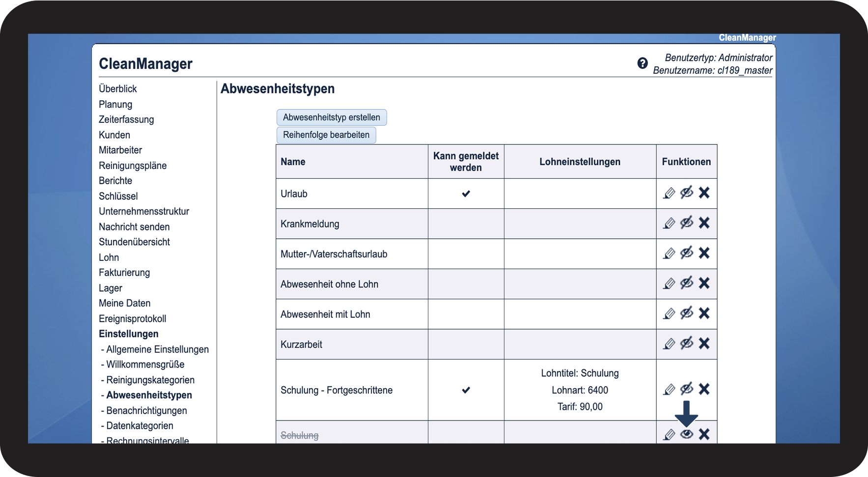The width and height of the screenshot is (868, 477).
Task: Open Benachrichtigungen settings submenu
Action: pos(146,411)
